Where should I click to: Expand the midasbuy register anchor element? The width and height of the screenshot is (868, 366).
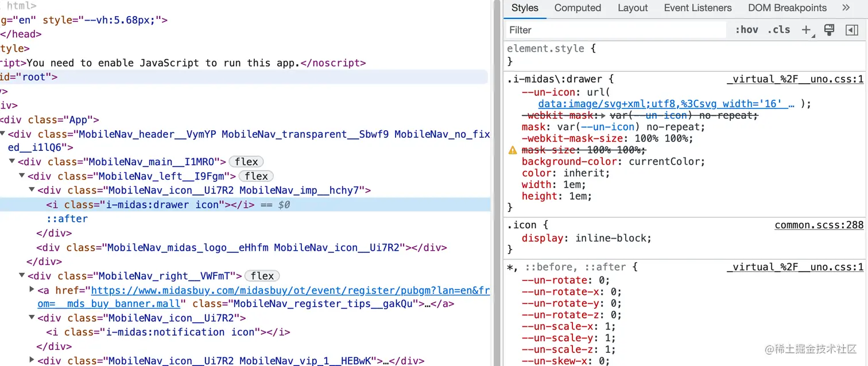(x=32, y=289)
